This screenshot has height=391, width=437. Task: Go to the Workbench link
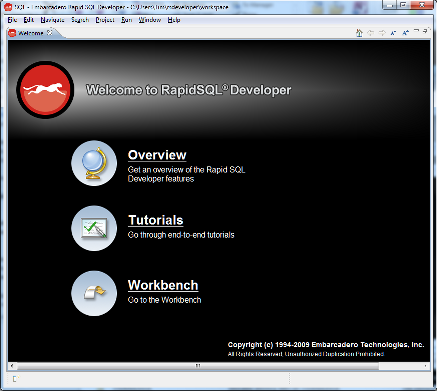pos(163,285)
